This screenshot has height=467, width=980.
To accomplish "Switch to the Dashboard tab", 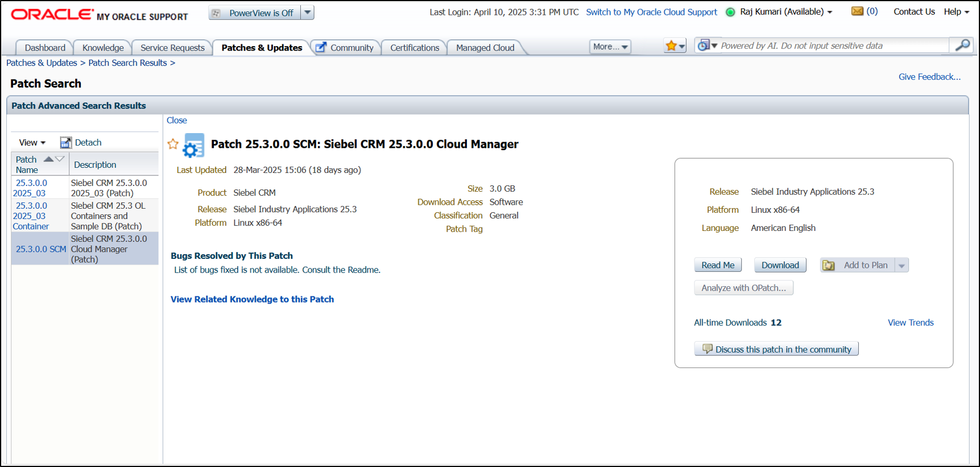I will point(45,48).
